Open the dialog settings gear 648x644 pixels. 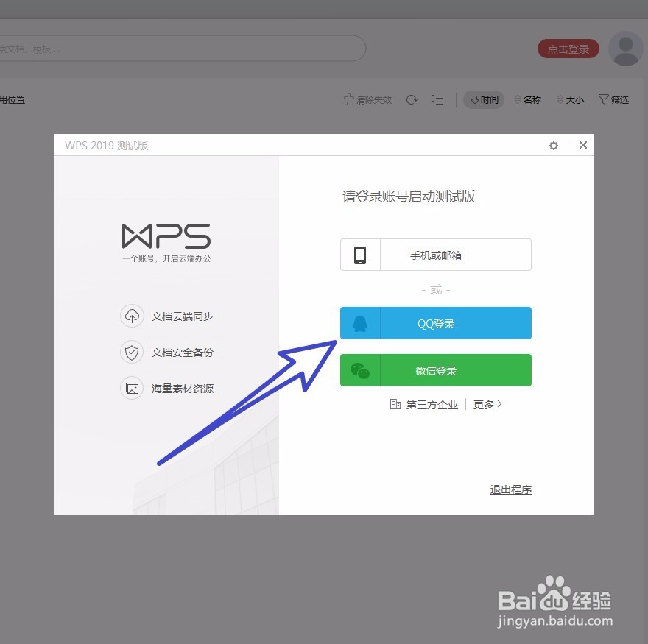(554, 145)
